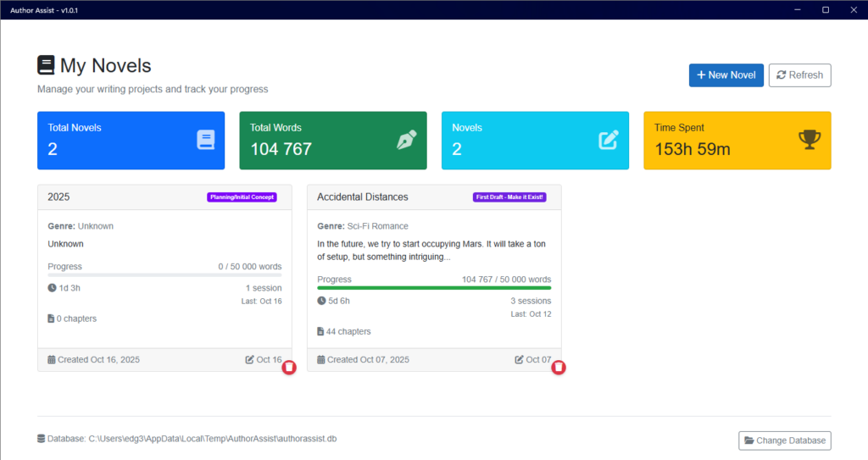Click the empty progress bar on 2025 novel
The width and height of the screenshot is (868, 460).
[164, 274]
